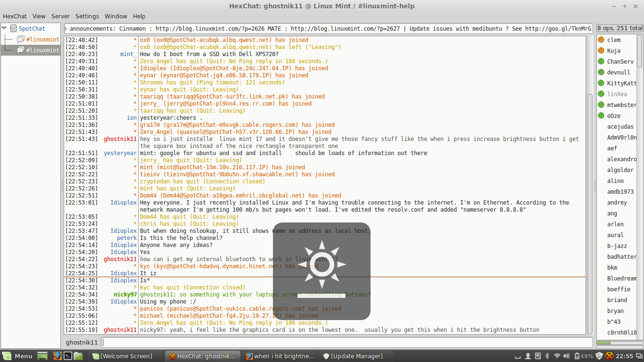Select the SpotChat network in tree
644x362 pixels.
32,29
